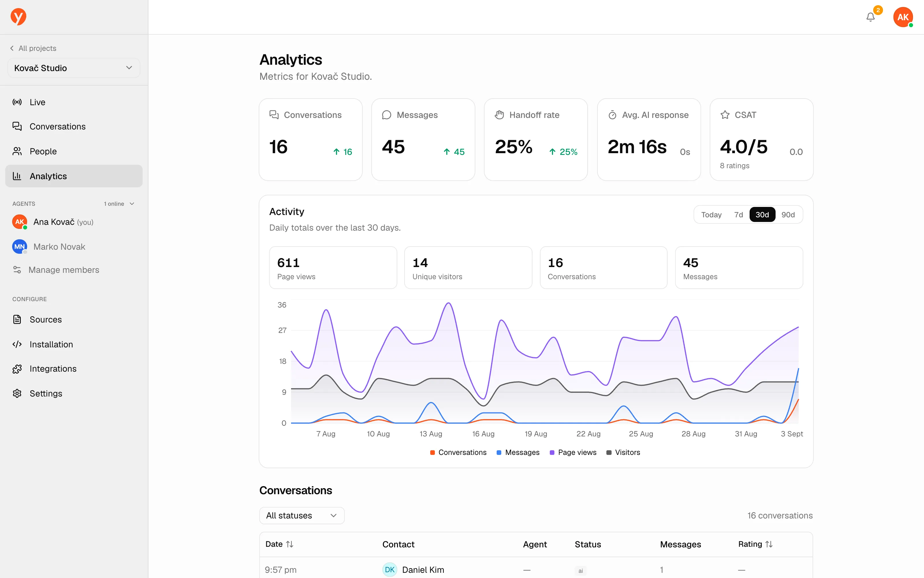Click the Conversations sidebar chat icon
Image resolution: width=924 pixels, height=578 pixels.
tap(17, 126)
